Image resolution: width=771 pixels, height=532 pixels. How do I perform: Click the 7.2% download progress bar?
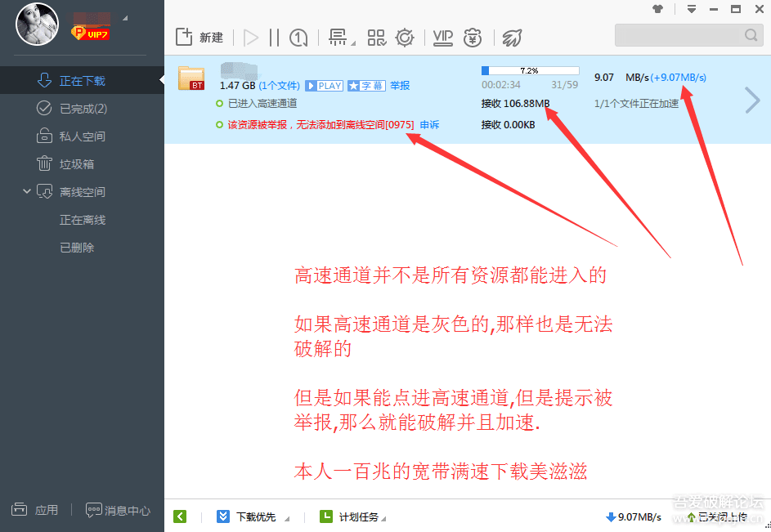(530, 70)
